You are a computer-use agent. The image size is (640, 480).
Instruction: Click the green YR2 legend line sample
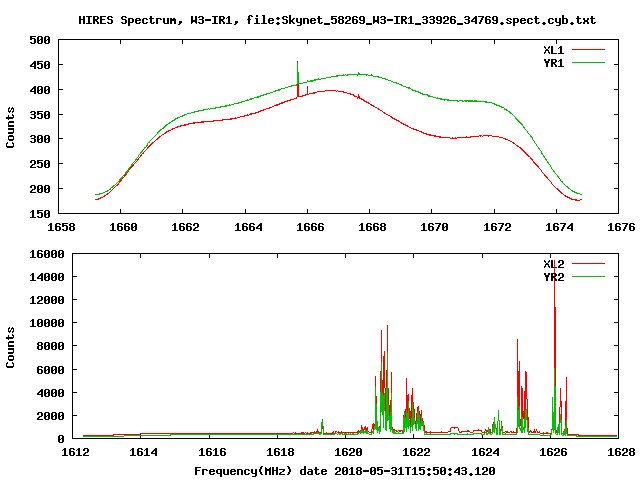[x=588, y=277]
